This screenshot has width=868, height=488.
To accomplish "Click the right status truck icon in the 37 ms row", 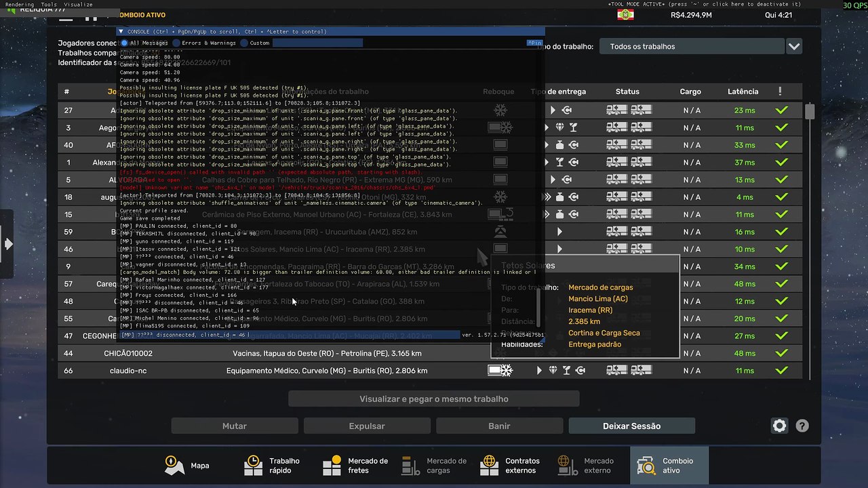I will [642, 163].
